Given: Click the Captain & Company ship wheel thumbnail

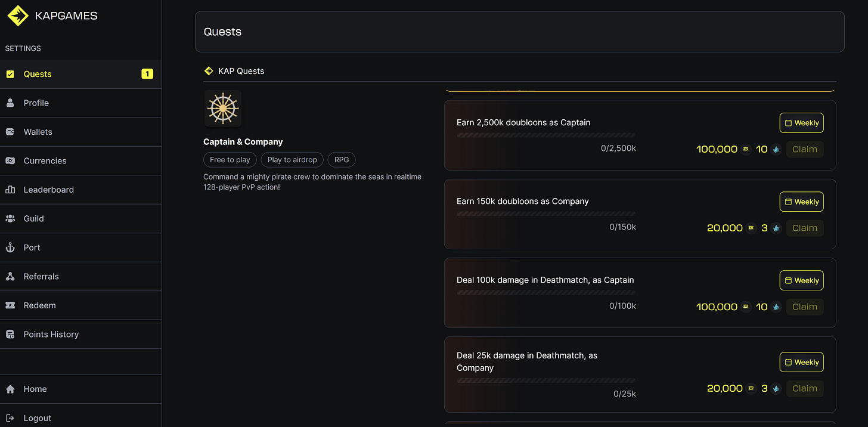Looking at the screenshot, I should (x=223, y=109).
